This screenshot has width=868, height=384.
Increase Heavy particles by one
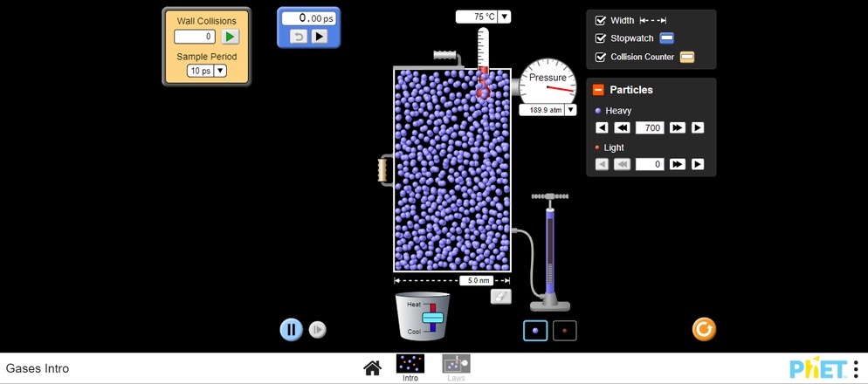point(698,127)
